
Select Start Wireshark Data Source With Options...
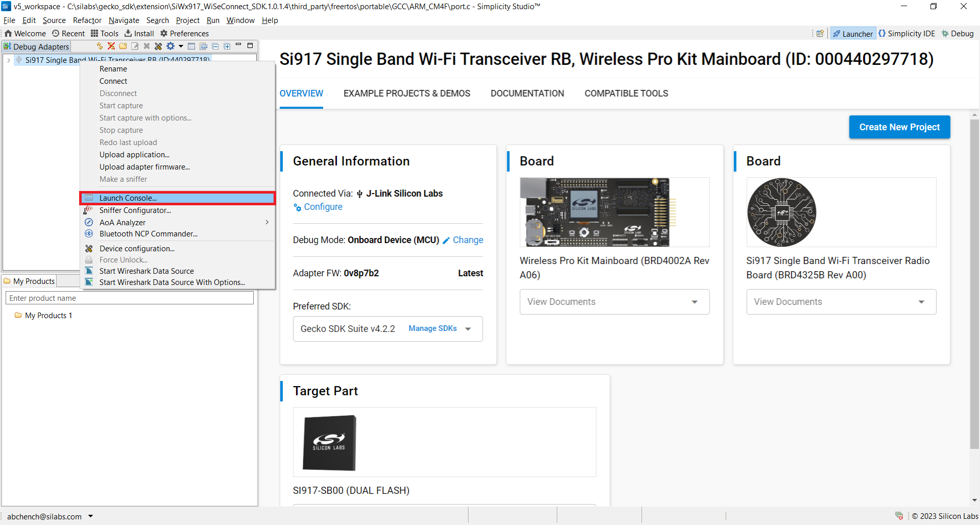(172, 282)
